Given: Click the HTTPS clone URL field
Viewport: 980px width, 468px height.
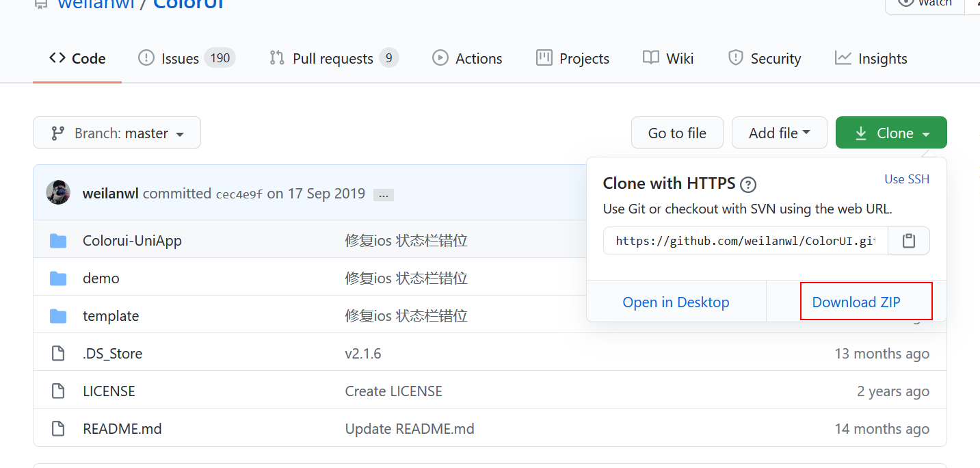Looking at the screenshot, I should click(745, 241).
